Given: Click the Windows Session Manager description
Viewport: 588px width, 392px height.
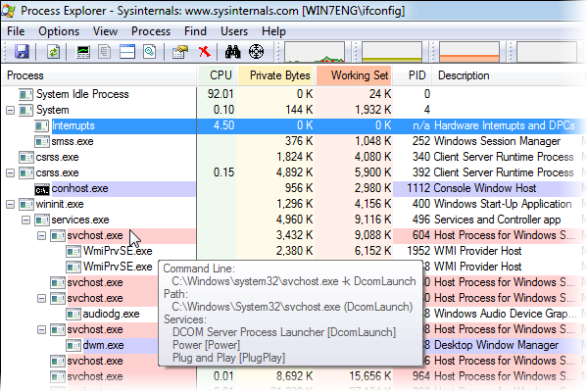Looking at the screenshot, I should 497,141.
